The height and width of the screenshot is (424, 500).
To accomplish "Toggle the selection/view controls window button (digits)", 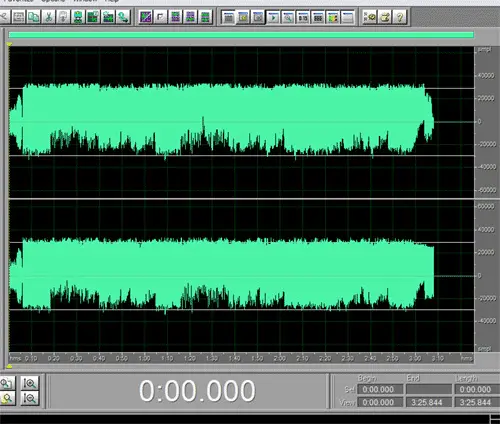I will [x=318, y=17].
